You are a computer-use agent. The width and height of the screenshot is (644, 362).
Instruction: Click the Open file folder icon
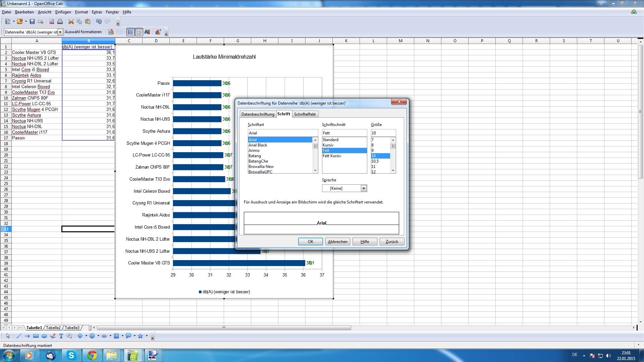click(x=20, y=21)
